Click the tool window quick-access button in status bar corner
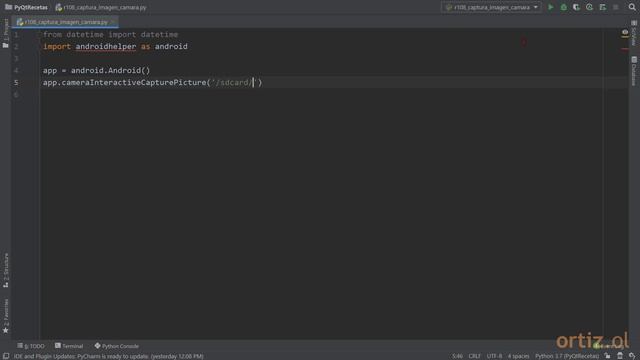The image size is (640, 360). point(6,356)
